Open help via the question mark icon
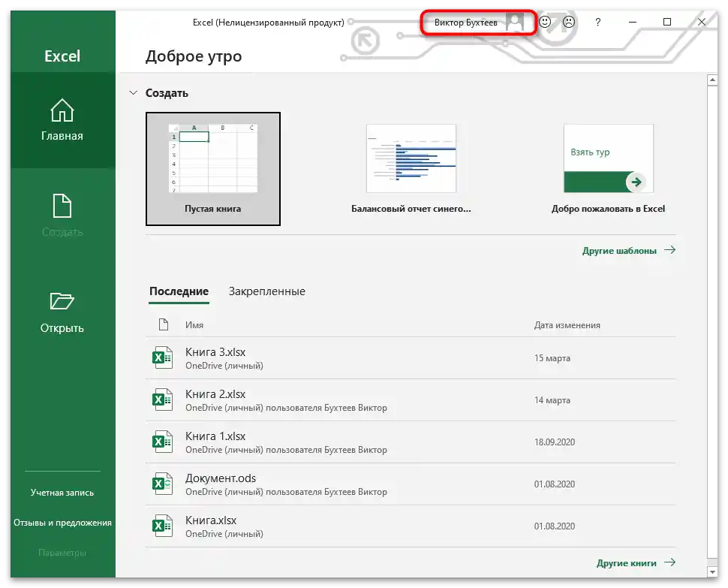Screen dimensions: 728x588 click(598, 22)
